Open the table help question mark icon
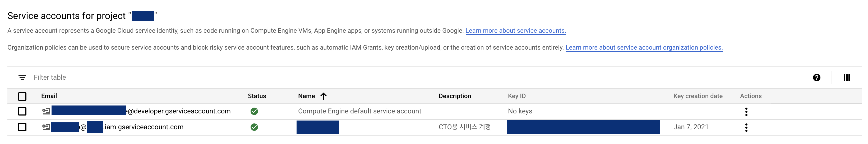 [816, 78]
